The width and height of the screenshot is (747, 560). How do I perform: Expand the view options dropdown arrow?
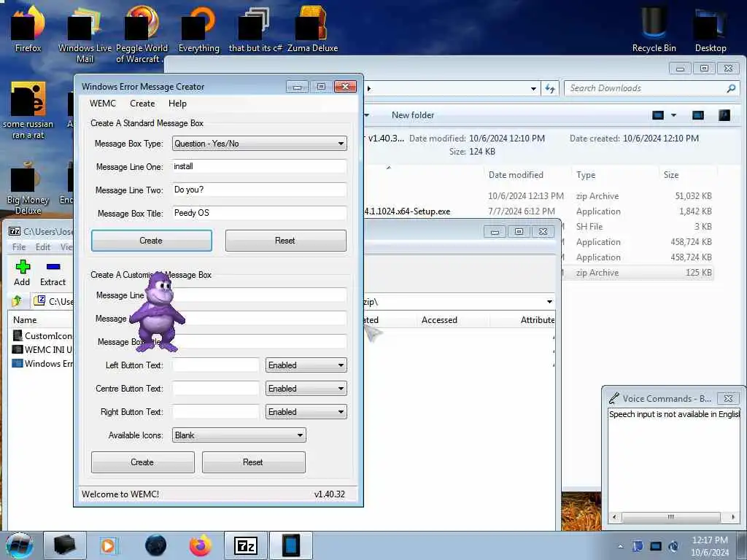click(673, 115)
